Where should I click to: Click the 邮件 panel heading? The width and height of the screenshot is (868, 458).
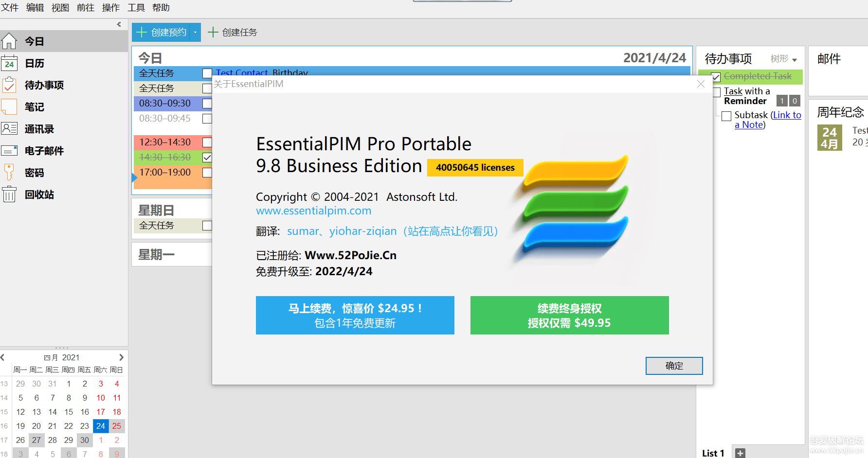point(829,59)
